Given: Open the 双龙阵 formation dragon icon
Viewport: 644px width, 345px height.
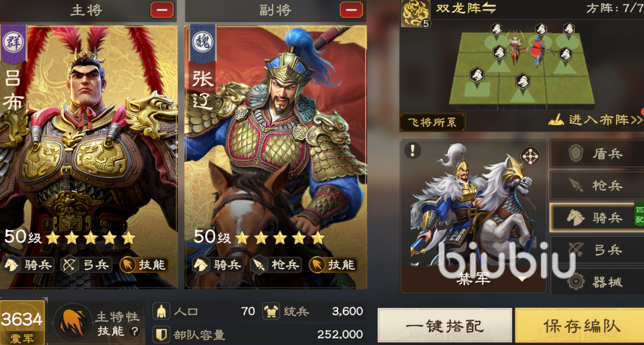Looking at the screenshot, I should tap(415, 13).
